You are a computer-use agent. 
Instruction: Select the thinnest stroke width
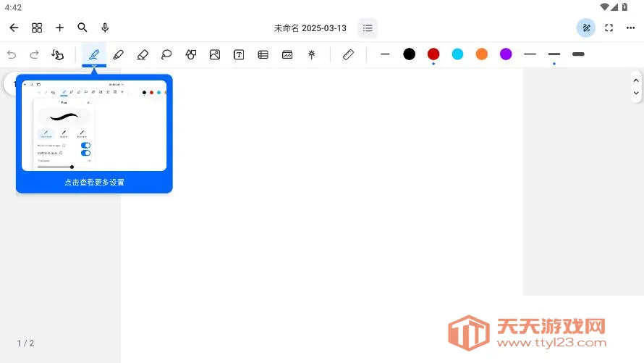(x=530, y=54)
